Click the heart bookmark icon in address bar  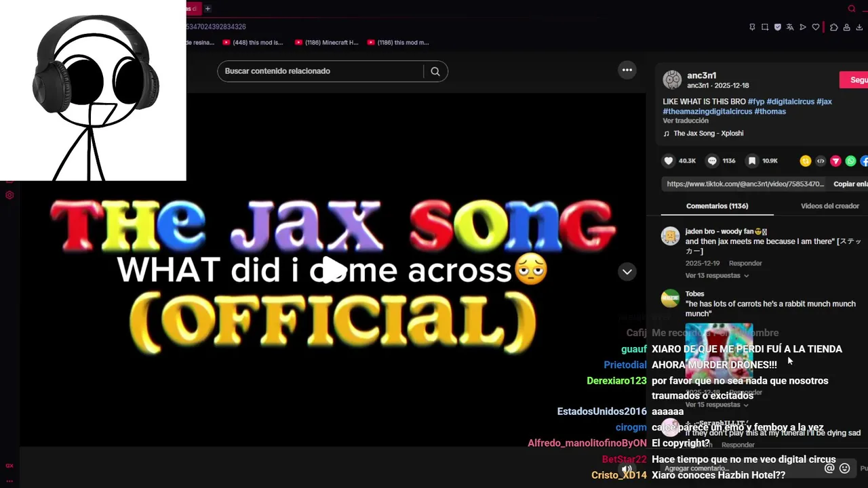click(x=816, y=27)
